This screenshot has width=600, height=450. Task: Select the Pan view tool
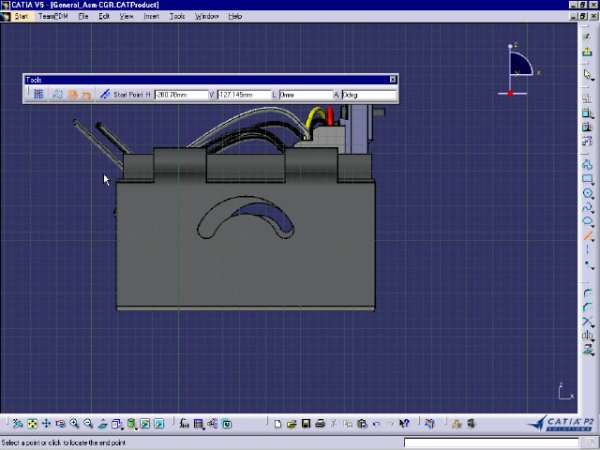tap(46, 424)
